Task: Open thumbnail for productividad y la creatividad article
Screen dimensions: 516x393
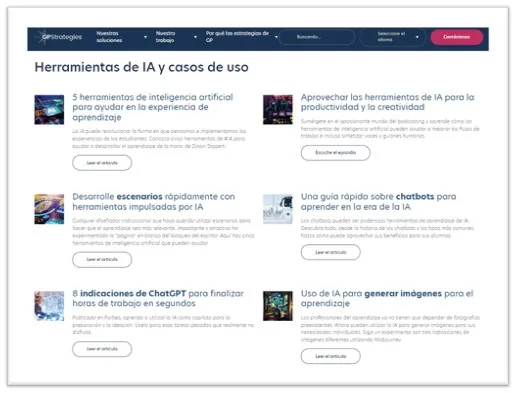Action: point(278,110)
